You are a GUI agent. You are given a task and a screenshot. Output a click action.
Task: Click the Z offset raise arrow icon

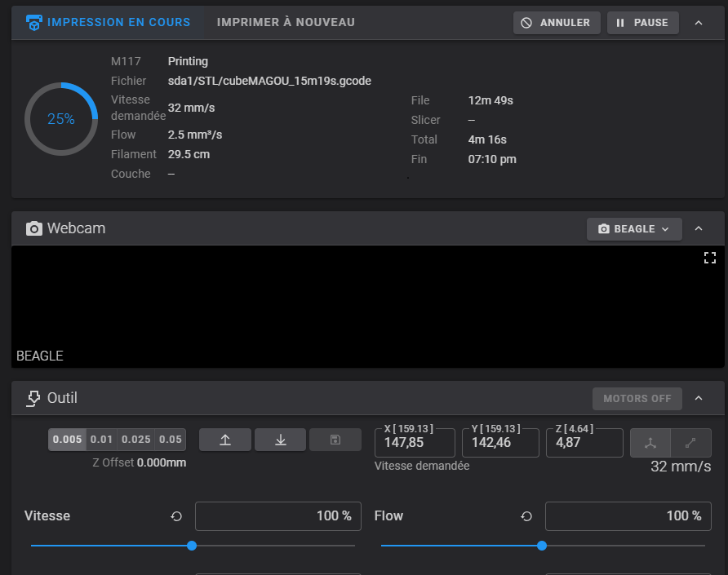click(x=224, y=440)
